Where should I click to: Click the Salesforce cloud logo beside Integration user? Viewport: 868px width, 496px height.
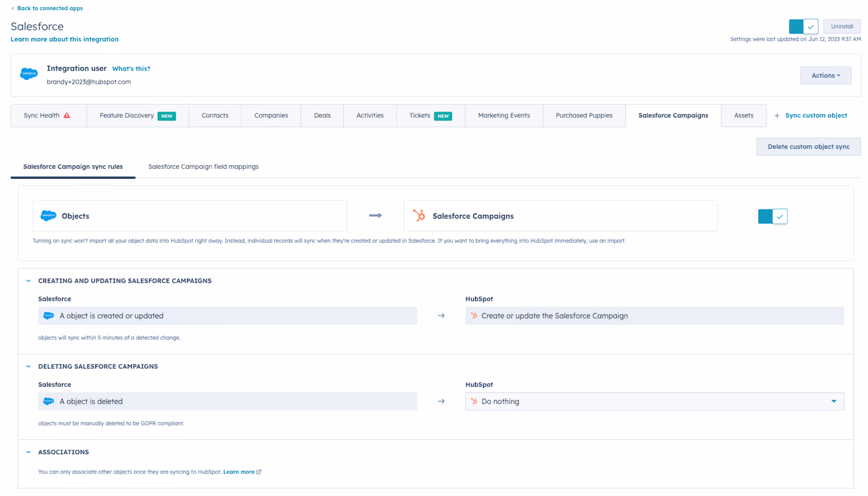29,74
